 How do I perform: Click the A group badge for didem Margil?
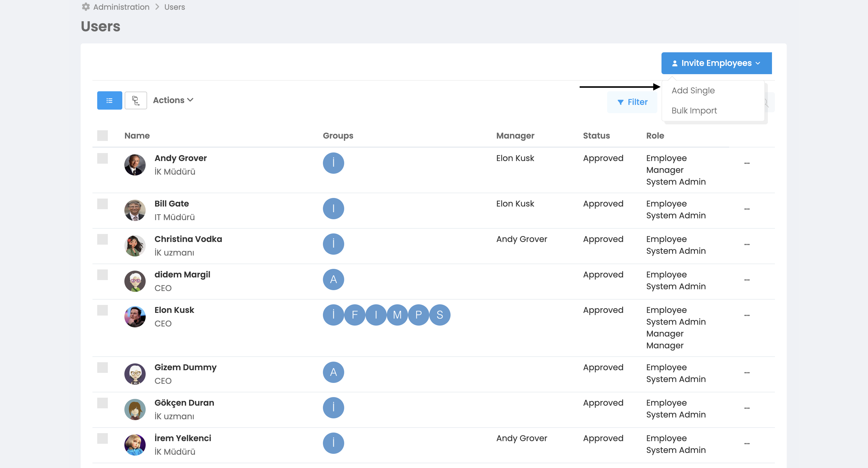pos(333,279)
